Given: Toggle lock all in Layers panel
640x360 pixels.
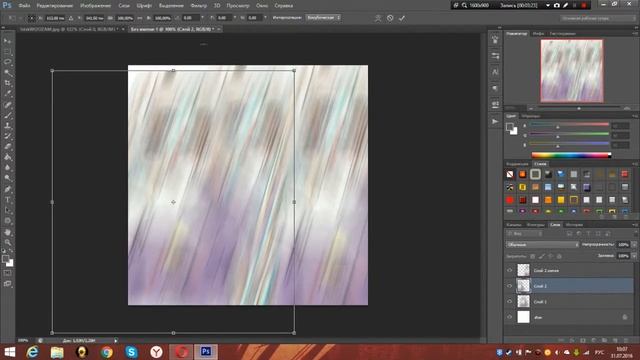Looking at the screenshot, I should (560, 256).
